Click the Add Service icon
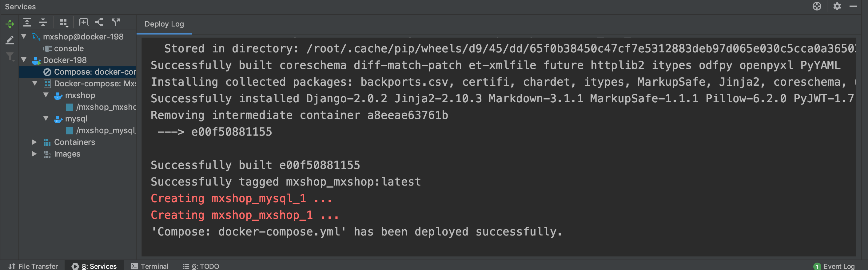Screen dimensions: 868x270 [x=99, y=22]
